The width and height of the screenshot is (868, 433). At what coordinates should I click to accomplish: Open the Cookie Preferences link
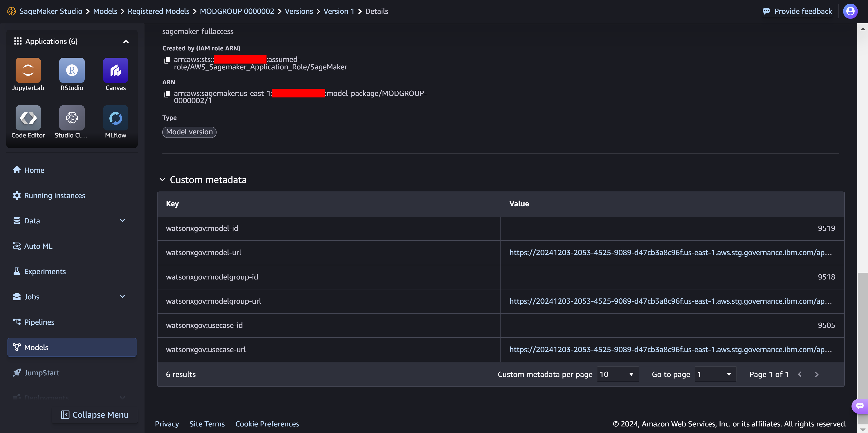(x=267, y=424)
